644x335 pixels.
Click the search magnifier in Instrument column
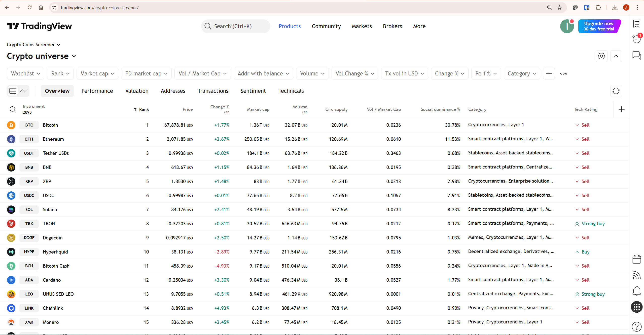click(13, 109)
